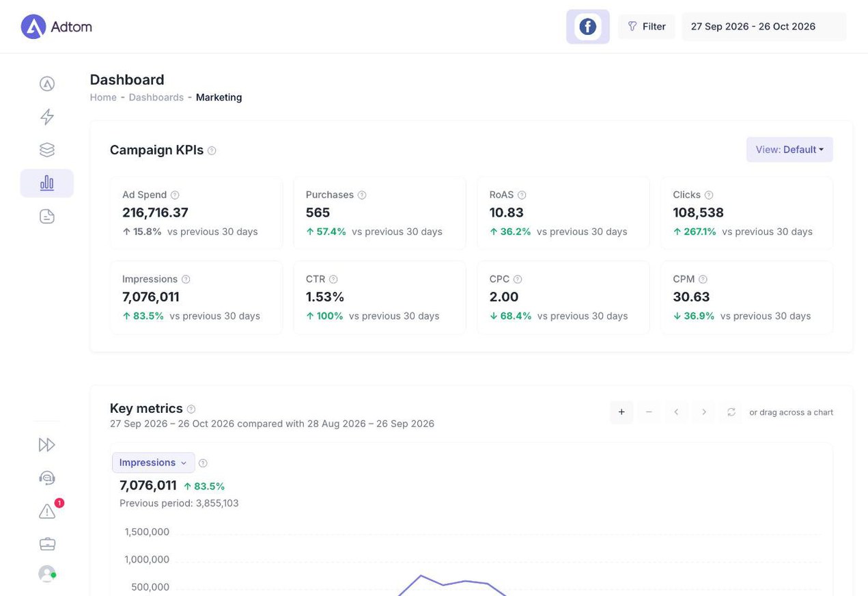Screen dimensions: 868x596
Task: Click CTR value 1.53%
Action: tap(325, 297)
